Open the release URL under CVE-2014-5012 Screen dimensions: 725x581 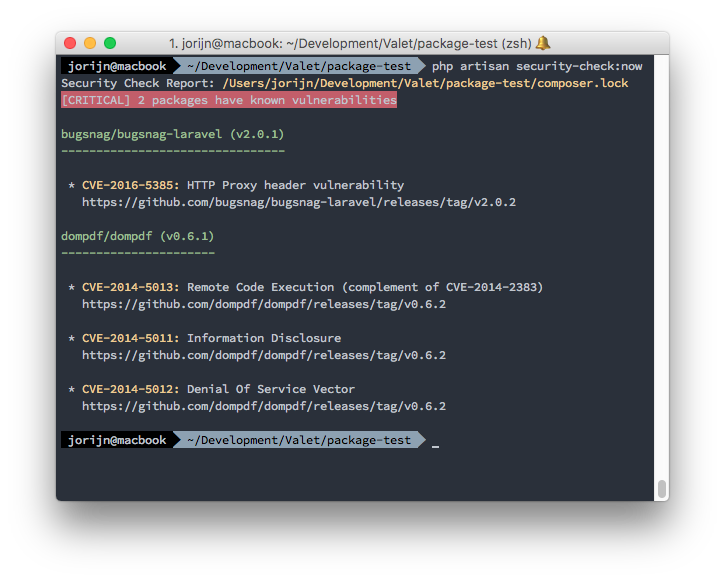pyautogui.click(x=263, y=406)
